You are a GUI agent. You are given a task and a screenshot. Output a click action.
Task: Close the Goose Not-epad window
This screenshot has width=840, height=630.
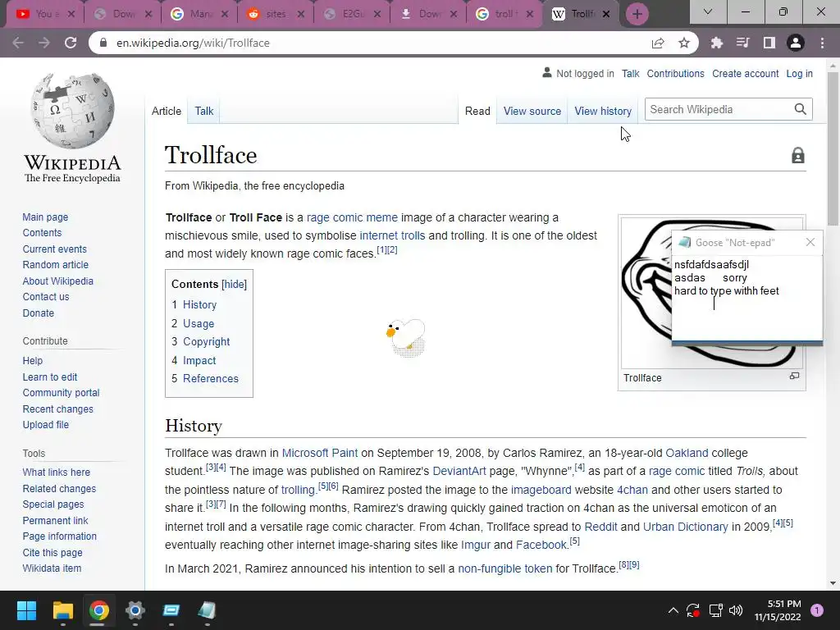tap(810, 243)
